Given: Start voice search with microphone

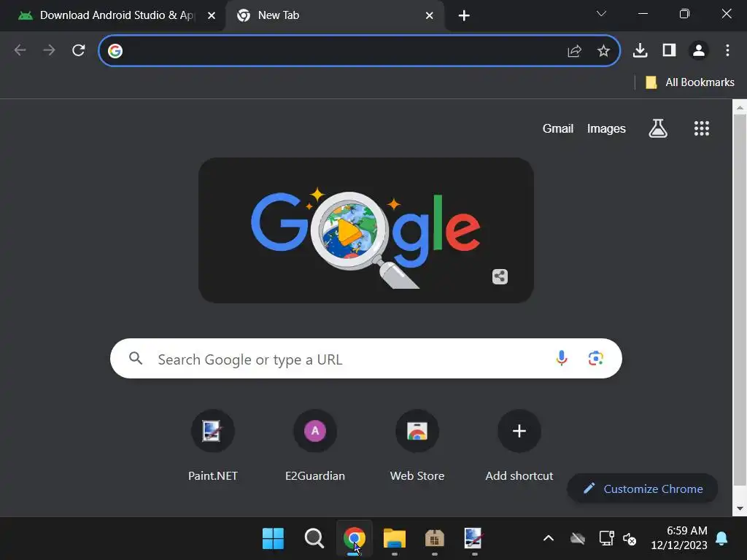Looking at the screenshot, I should [562, 358].
